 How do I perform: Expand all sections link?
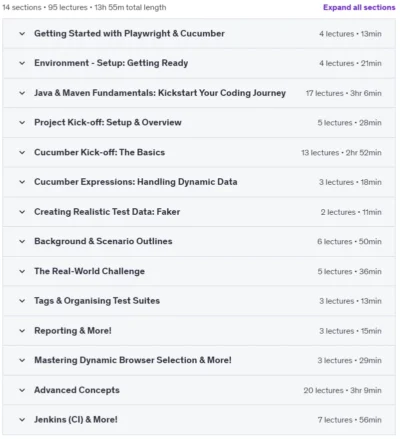pyautogui.click(x=359, y=7)
